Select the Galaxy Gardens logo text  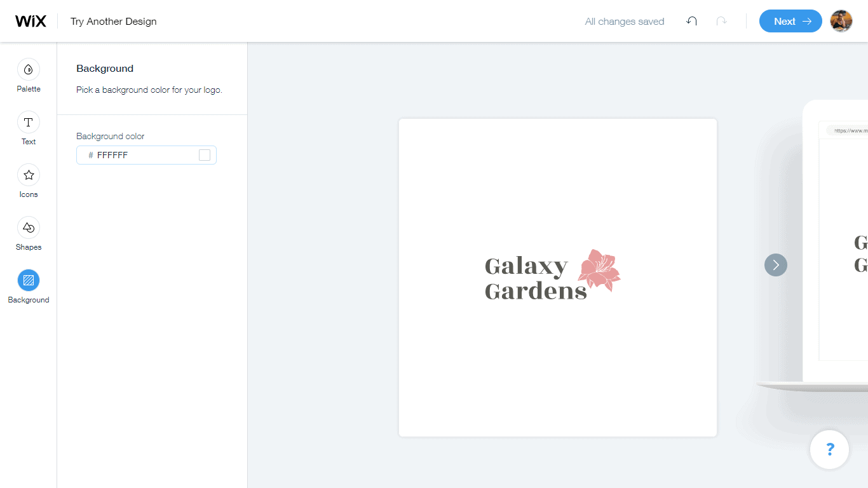[x=536, y=278]
